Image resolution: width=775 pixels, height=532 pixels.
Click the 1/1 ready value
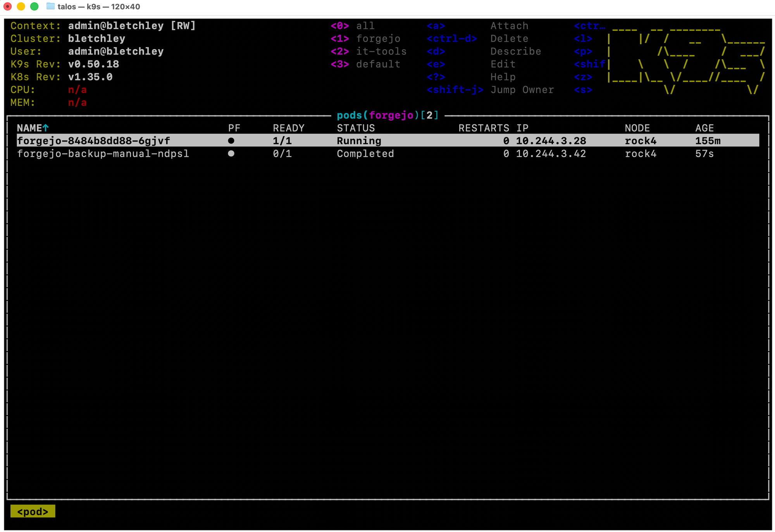tap(282, 141)
